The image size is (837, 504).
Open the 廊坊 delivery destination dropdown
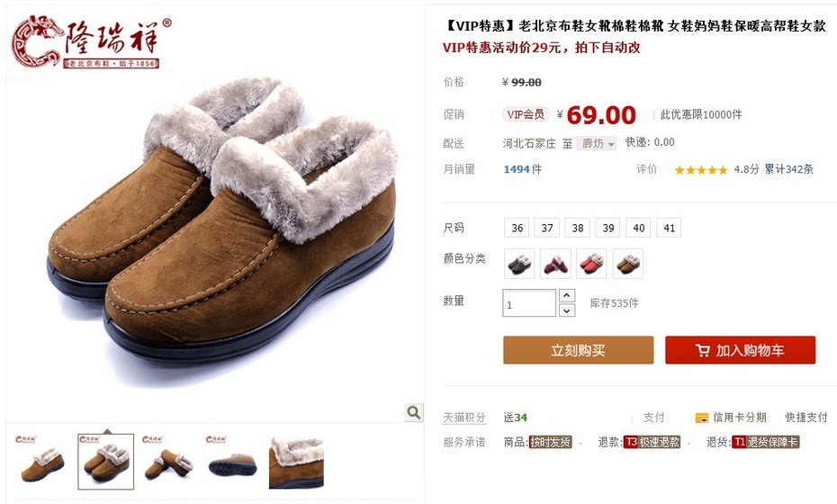coord(597,143)
